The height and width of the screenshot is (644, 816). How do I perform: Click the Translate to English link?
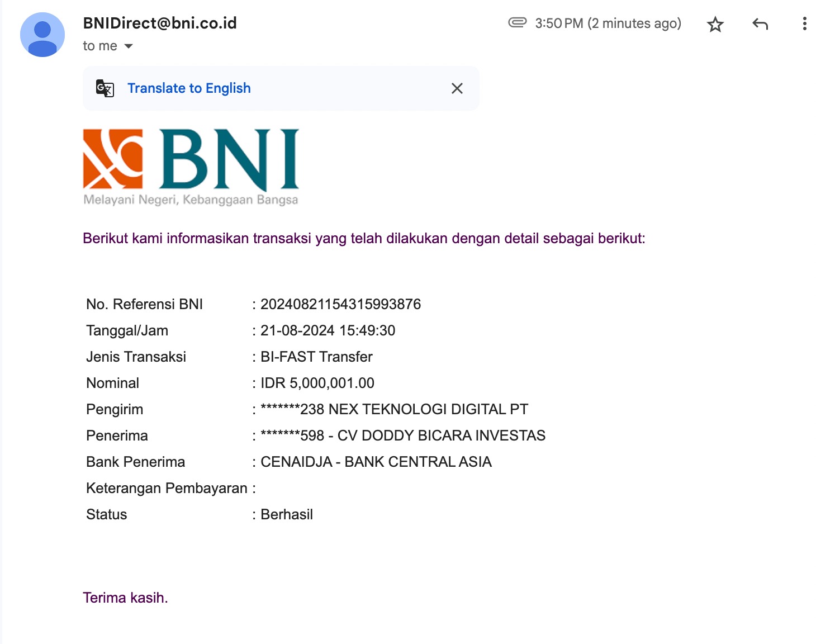pos(189,88)
